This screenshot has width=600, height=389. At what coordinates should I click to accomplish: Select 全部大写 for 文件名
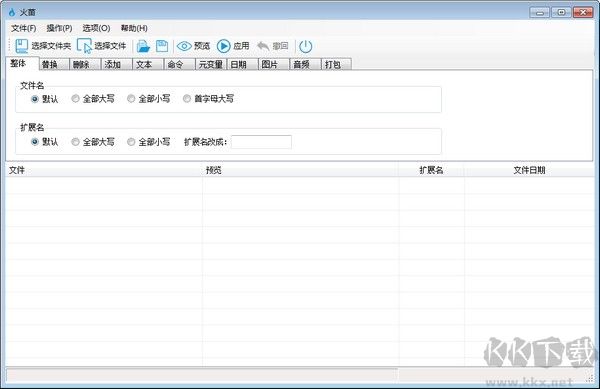coord(75,99)
